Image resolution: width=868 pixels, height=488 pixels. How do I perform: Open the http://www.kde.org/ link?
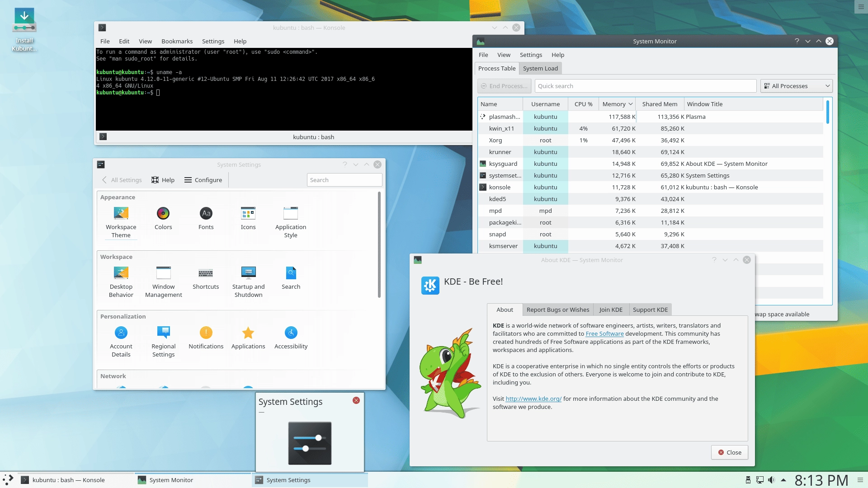pos(533,399)
